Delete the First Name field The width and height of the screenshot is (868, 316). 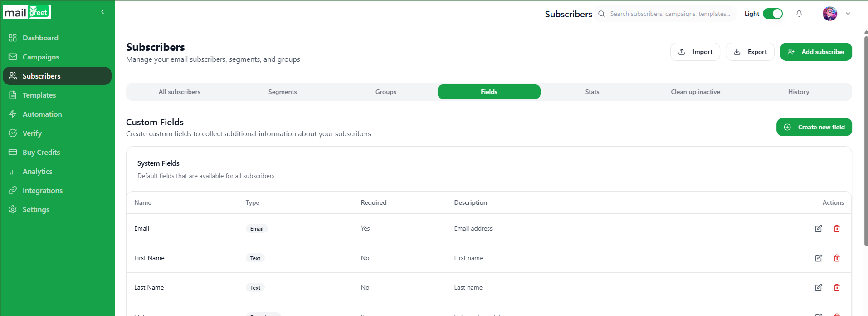pos(837,258)
